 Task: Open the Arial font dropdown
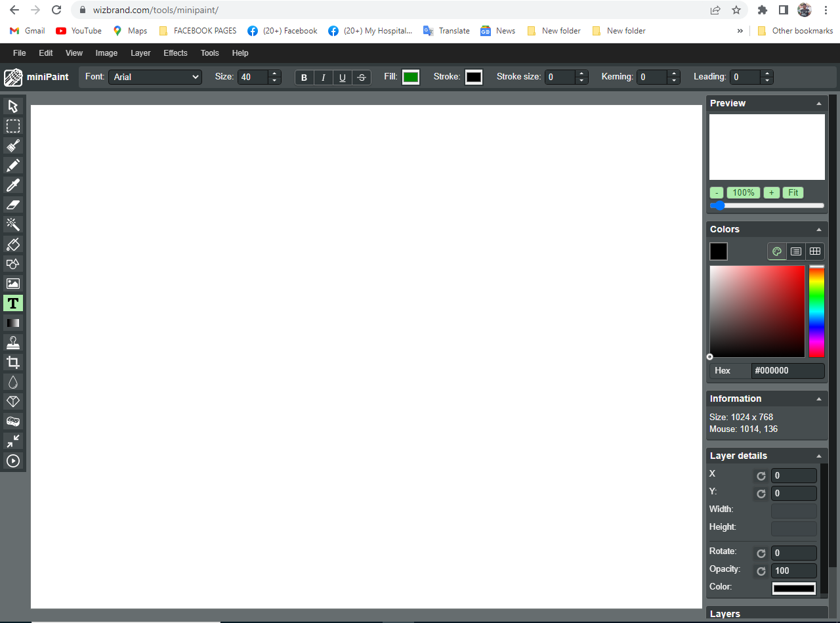coord(155,77)
